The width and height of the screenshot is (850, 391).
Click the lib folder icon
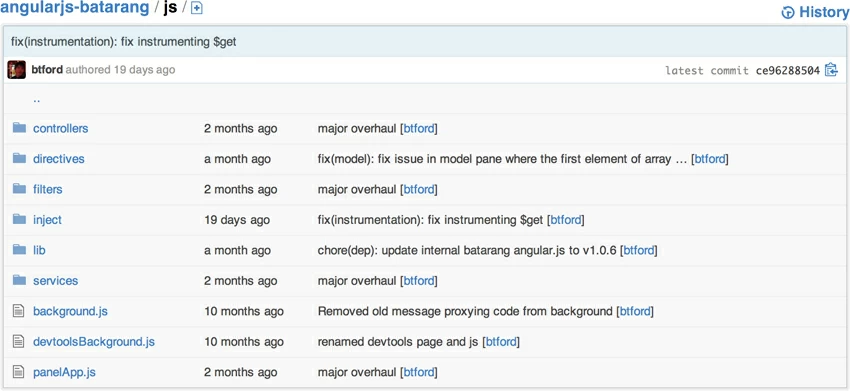(x=20, y=249)
